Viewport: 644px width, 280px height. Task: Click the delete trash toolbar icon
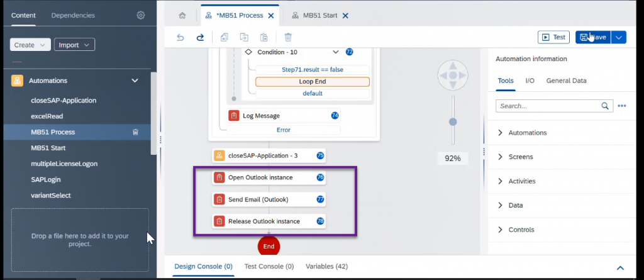click(x=288, y=37)
